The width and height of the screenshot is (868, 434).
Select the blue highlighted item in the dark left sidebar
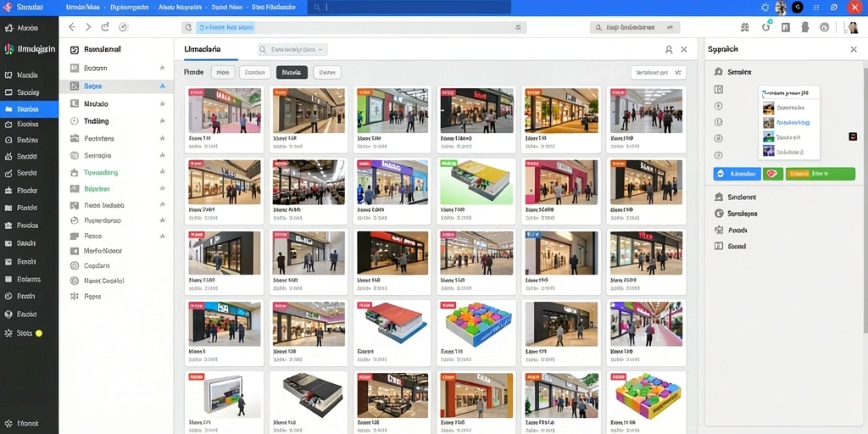click(x=29, y=109)
